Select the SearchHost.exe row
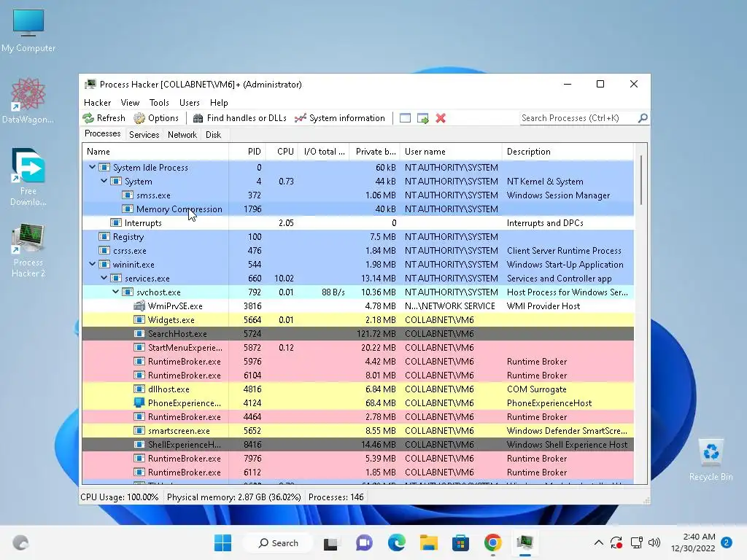 [x=357, y=334]
